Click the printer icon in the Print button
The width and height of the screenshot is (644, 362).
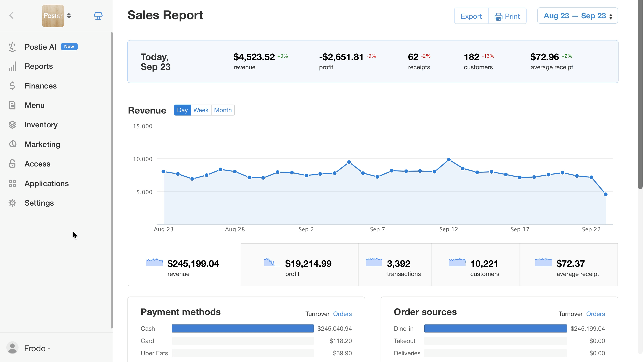(498, 17)
